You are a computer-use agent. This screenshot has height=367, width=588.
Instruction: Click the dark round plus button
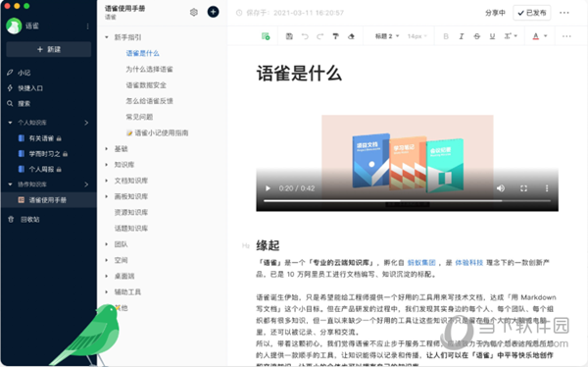213,12
